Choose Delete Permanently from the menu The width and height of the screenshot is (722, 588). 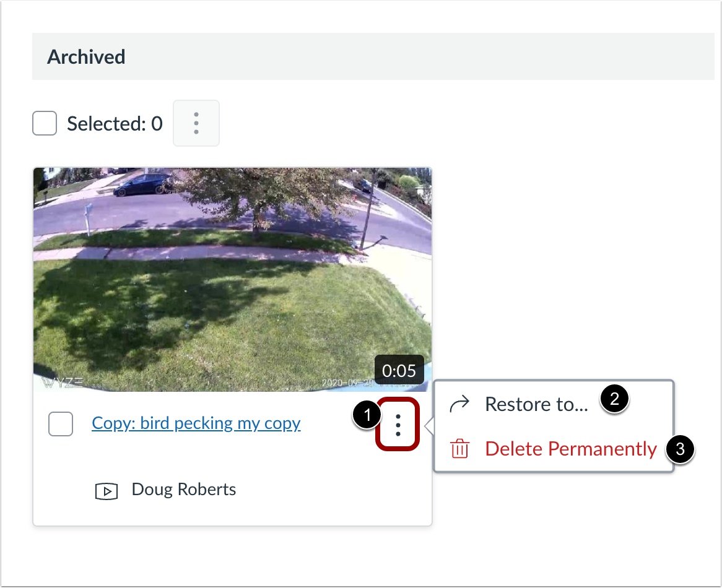(x=571, y=449)
